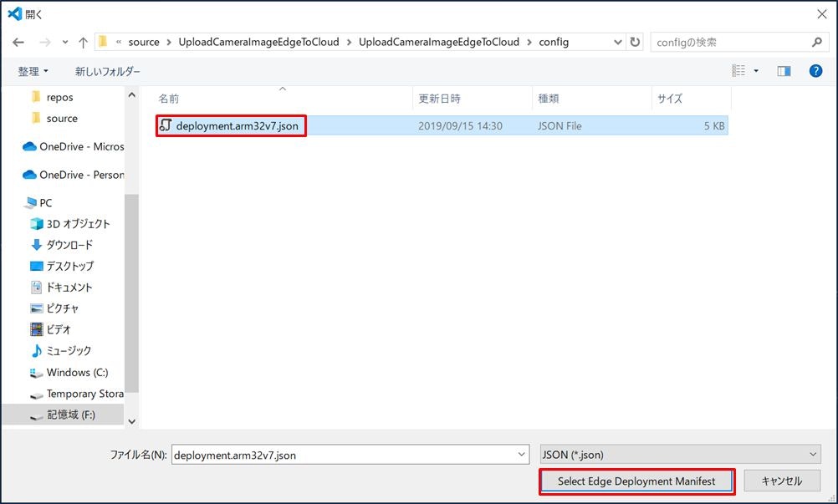The height and width of the screenshot is (504, 838).
Task: Click Select Edge Deployment Manifest button
Action: (636, 481)
